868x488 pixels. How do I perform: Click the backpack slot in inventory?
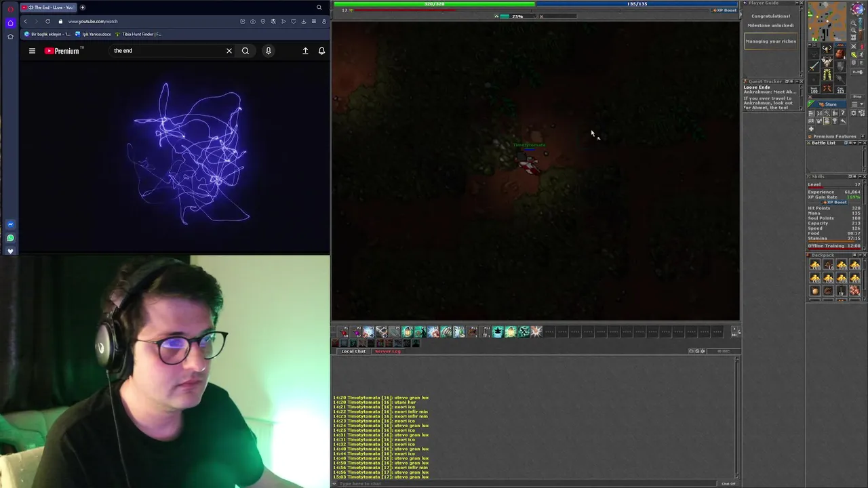(840, 54)
